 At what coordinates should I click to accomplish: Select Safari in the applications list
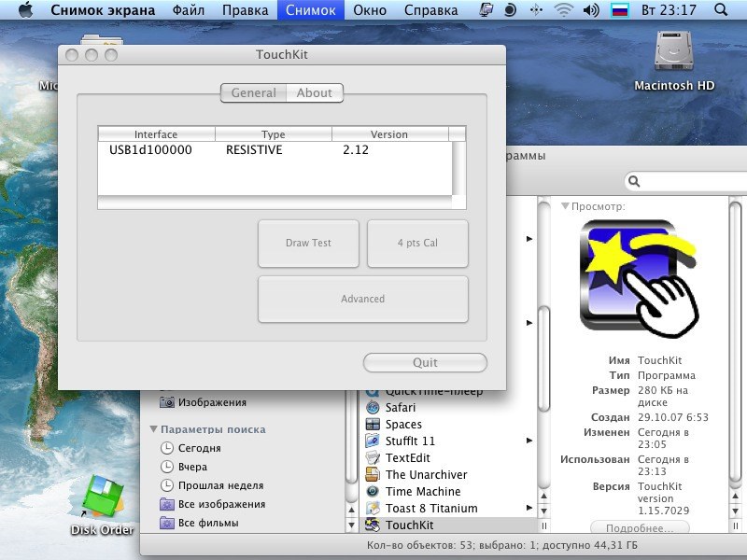401,407
